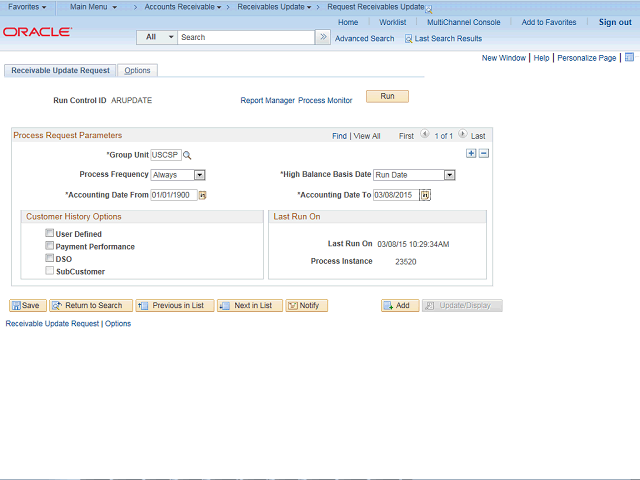Open the Accounting Date To calendar icon
This screenshot has height=480, width=640.
(x=425, y=195)
